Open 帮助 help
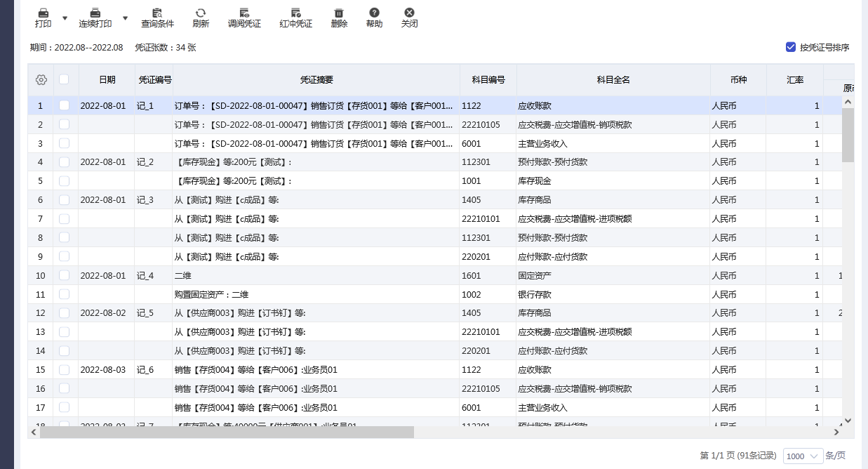Screen dimensions: 868x469 [x=374, y=13]
